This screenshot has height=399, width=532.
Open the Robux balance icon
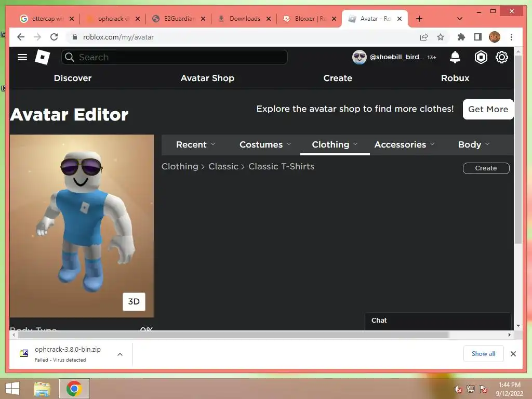click(x=481, y=57)
